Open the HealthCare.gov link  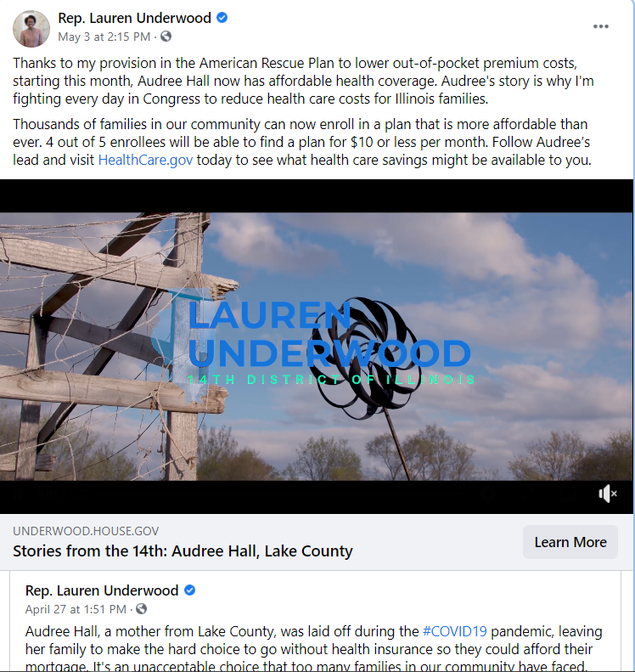point(145,160)
